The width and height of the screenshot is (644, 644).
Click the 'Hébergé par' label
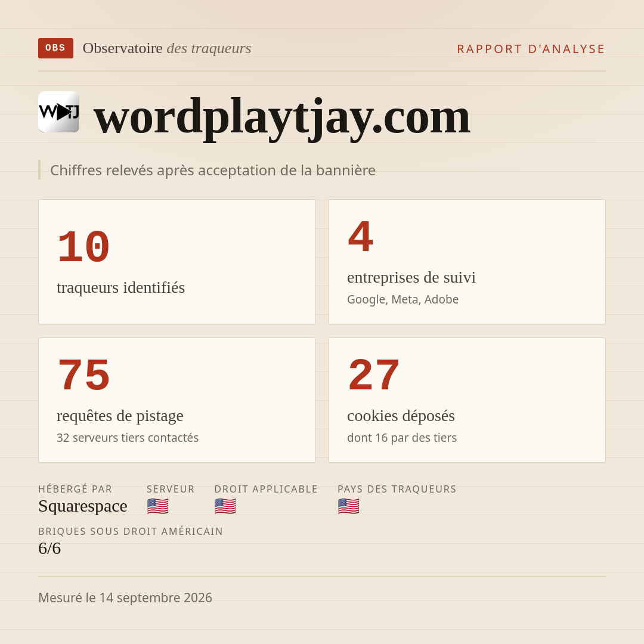click(75, 489)
